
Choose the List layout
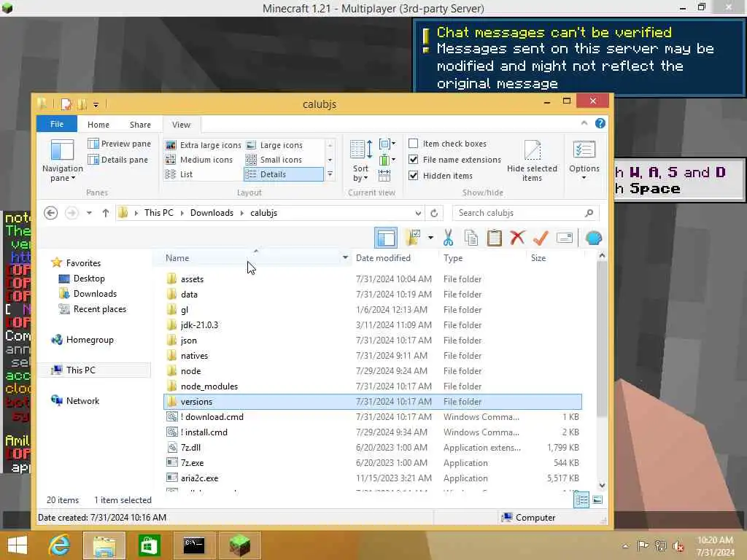click(x=179, y=174)
